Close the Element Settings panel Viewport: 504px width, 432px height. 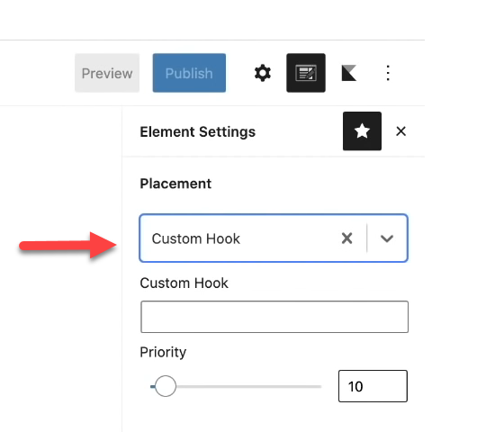[400, 131]
